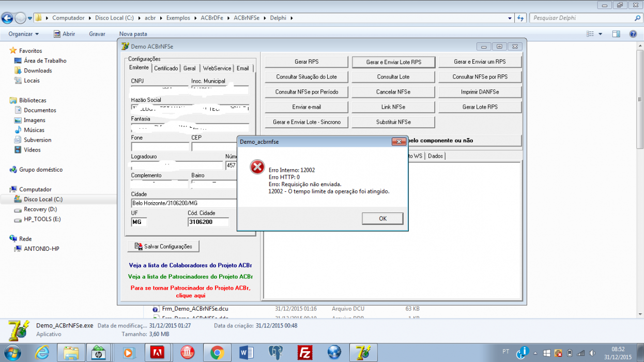Screen dimensions: 644x362
Task: Open the view options dropdown arrow
Action: tap(600, 34)
